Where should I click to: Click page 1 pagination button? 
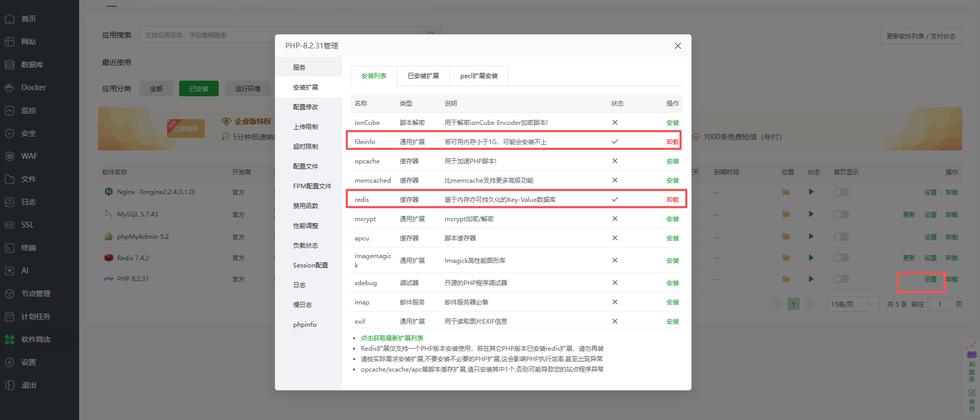[794, 304]
